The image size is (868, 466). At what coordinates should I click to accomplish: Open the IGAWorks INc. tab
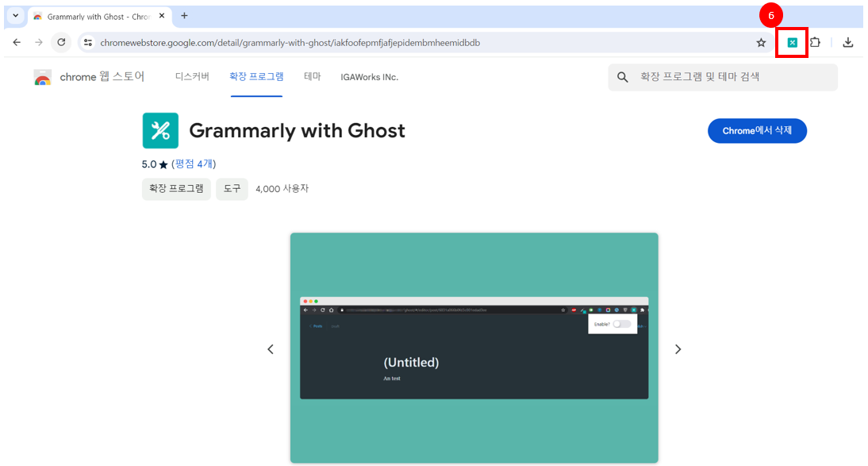click(x=369, y=77)
